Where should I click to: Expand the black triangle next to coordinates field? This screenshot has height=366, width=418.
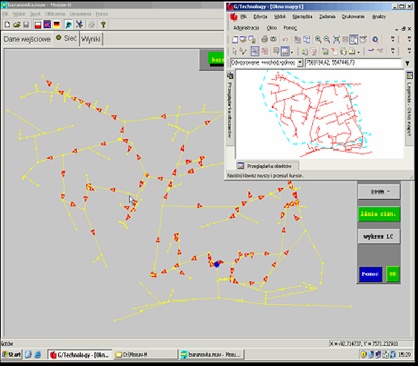tap(407, 63)
